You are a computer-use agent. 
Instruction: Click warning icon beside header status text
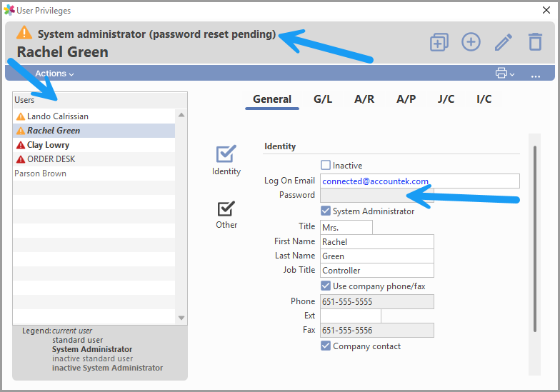[24, 33]
